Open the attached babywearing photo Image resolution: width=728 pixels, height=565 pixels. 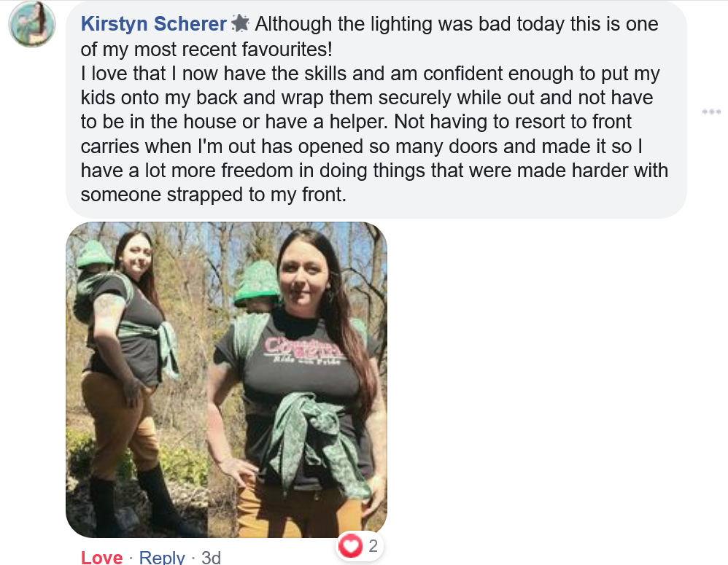[227, 379]
